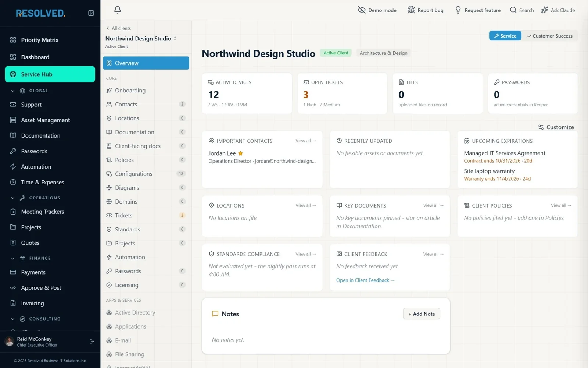The height and width of the screenshot is (368, 588).
Task: Click Open in Client Feedback link
Action: click(x=365, y=280)
